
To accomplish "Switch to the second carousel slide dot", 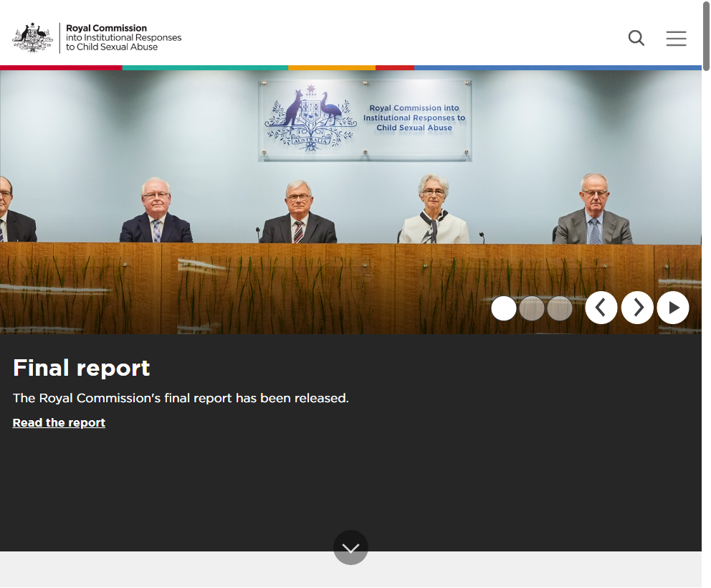I will coord(532,308).
